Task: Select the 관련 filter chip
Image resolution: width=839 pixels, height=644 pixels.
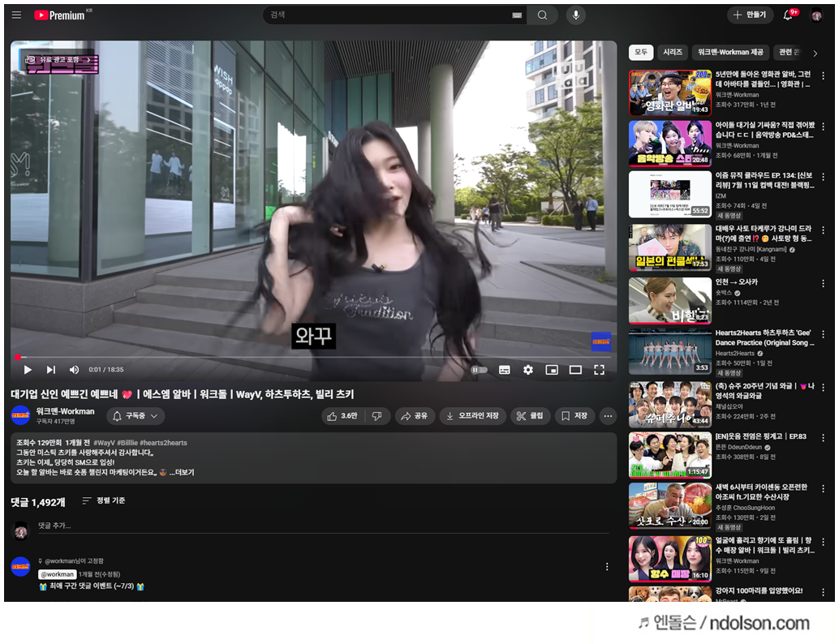Action: point(790,52)
